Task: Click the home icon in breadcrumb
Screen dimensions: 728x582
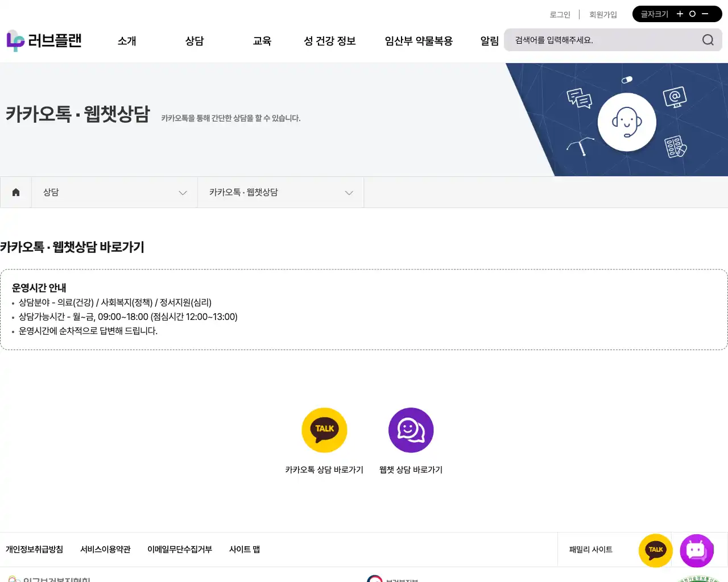Action: click(x=16, y=192)
